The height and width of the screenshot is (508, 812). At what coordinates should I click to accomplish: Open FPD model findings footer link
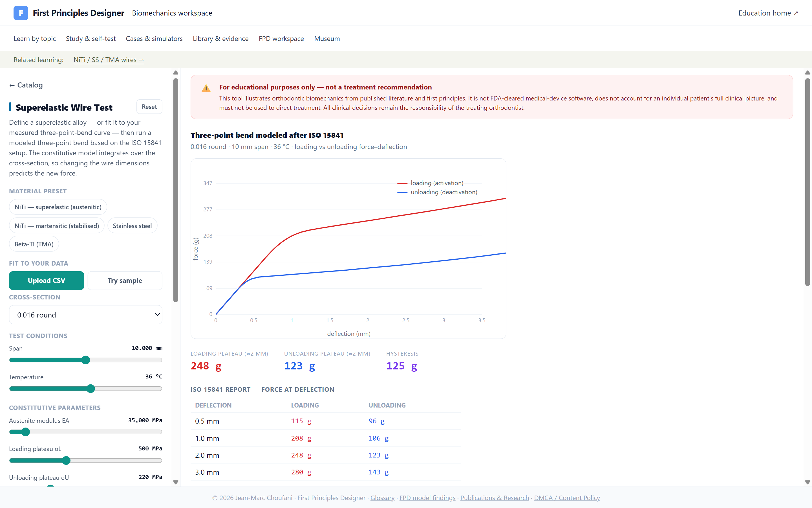click(427, 498)
